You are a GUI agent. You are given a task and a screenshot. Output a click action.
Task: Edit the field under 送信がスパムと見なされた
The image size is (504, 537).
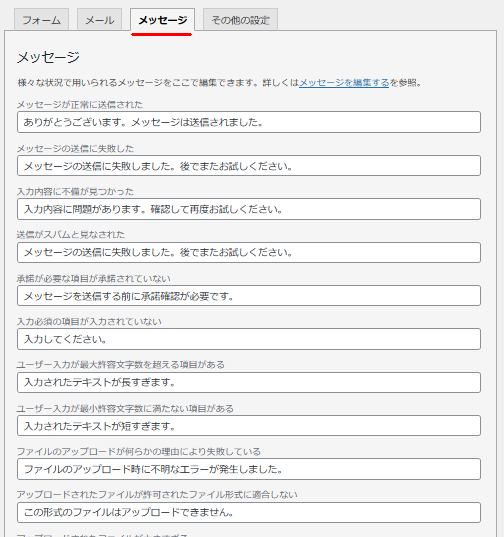click(249, 252)
